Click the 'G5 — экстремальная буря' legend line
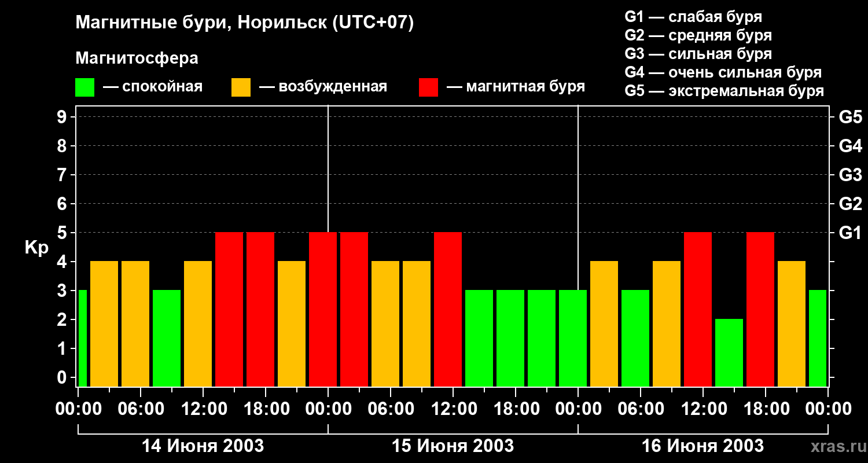The image size is (868, 463). pos(724,91)
